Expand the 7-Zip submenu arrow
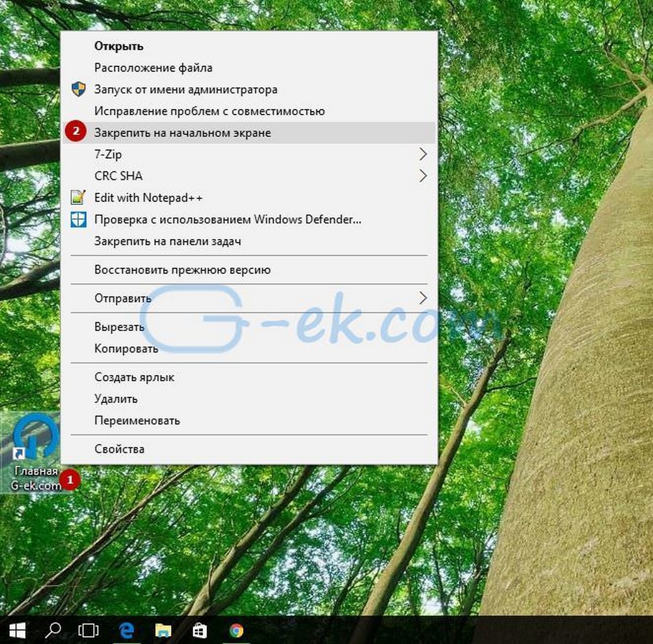This screenshot has height=644, width=653. pos(423,154)
